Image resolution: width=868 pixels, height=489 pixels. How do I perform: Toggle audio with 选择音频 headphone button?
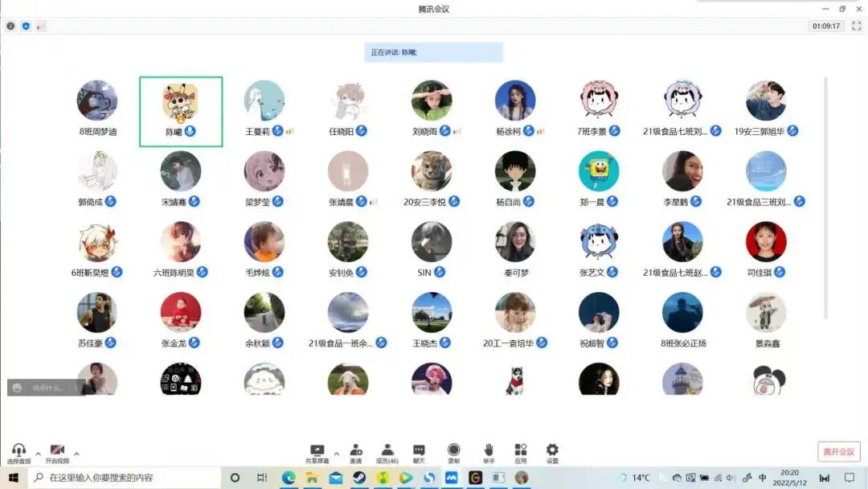point(18,452)
